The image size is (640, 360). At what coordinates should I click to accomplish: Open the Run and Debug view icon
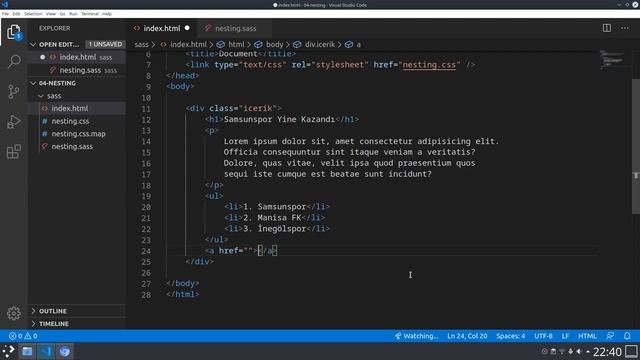pyautogui.click(x=13, y=122)
